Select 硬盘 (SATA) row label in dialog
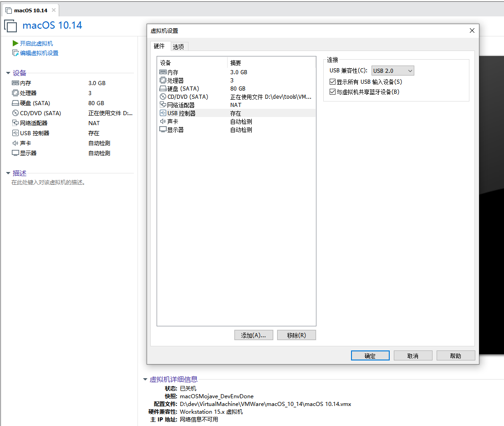The width and height of the screenshot is (504, 426). coord(183,89)
